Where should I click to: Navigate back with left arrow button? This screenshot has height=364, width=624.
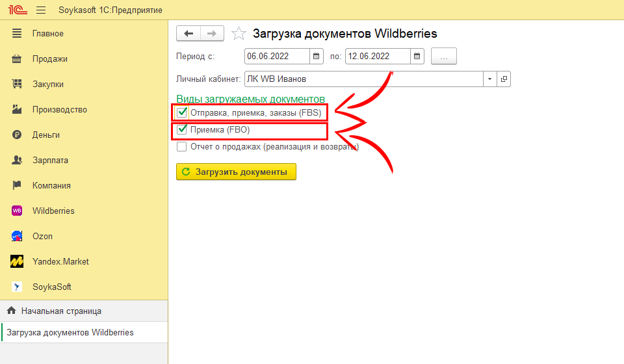tap(188, 33)
